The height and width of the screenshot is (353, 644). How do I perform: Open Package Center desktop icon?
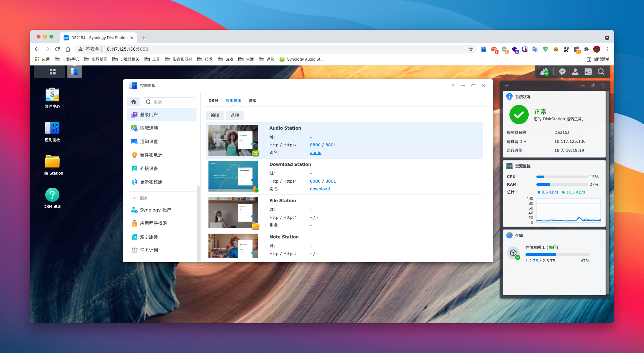(52, 95)
